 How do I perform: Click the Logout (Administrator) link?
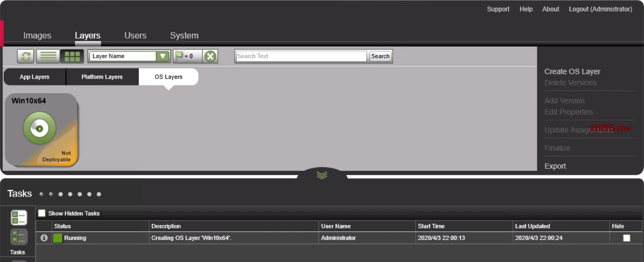[600, 9]
